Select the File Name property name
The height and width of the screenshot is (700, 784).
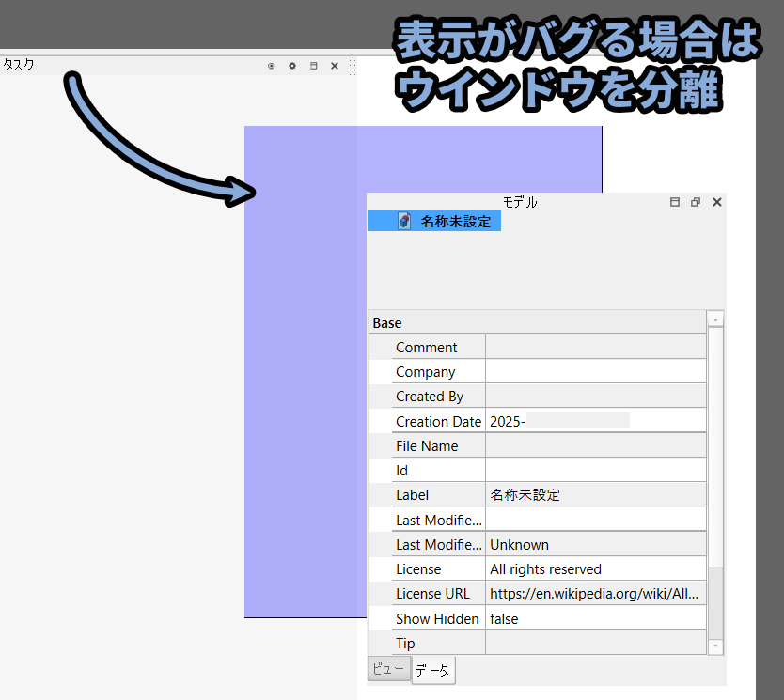coord(427,445)
